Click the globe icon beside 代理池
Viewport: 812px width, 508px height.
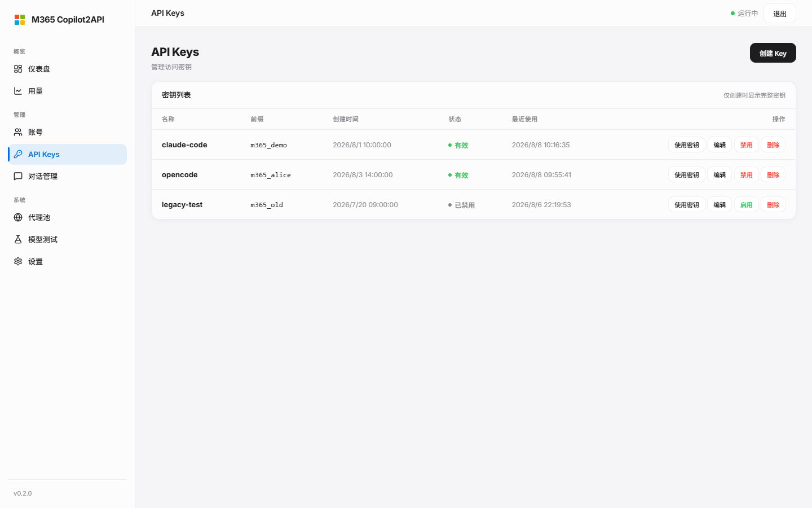point(18,217)
